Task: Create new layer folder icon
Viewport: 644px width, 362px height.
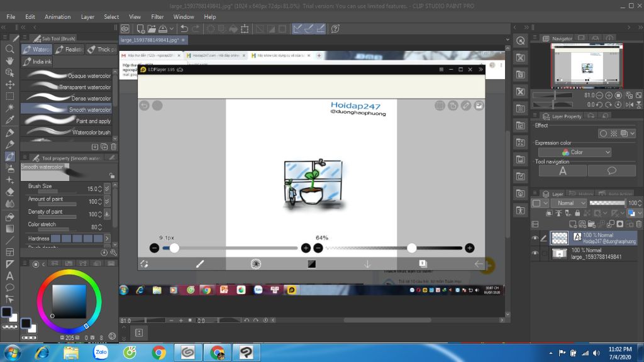Action: (x=591, y=224)
